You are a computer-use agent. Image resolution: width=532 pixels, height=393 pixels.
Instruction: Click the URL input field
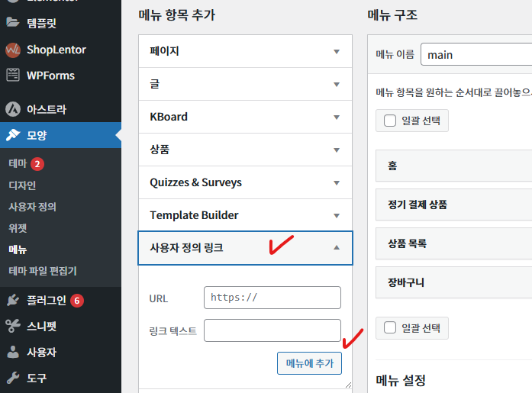pyautogui.click(x=272, y=298)
